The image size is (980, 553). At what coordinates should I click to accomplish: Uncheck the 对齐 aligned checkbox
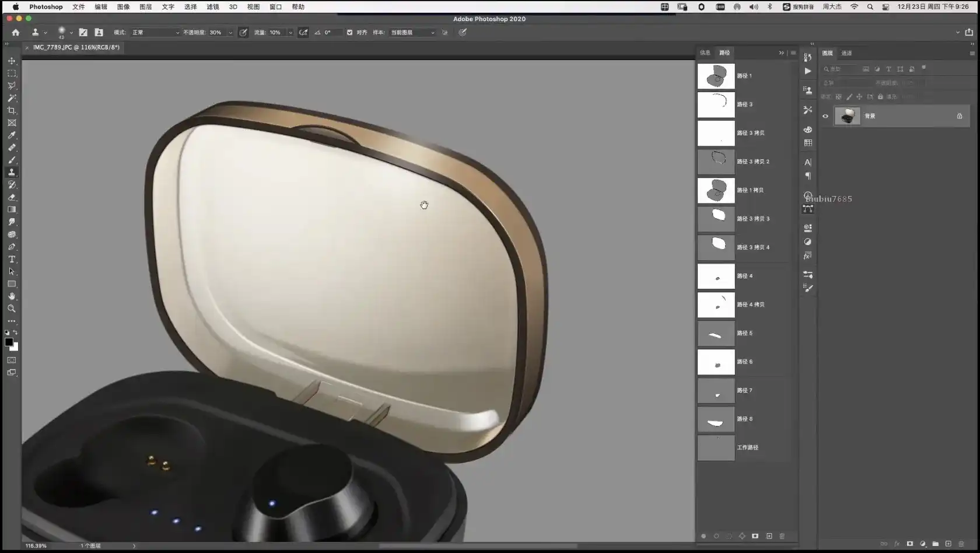(349, 33)
